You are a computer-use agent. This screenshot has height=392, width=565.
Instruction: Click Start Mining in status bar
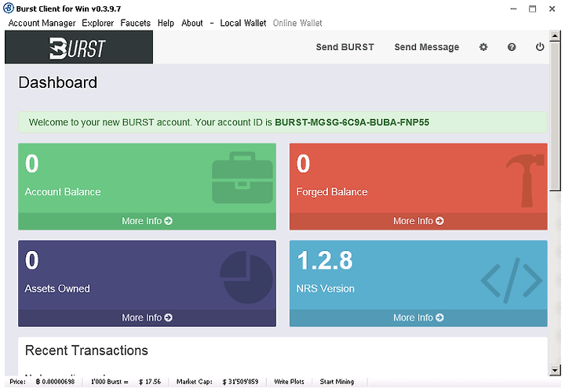(337, 382)
